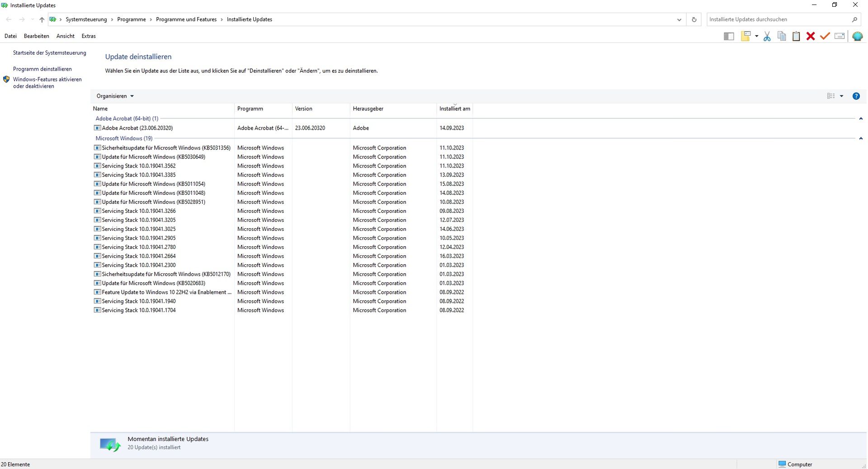
Task: Click the blue help question mark icon
Action: coord(856,96)
